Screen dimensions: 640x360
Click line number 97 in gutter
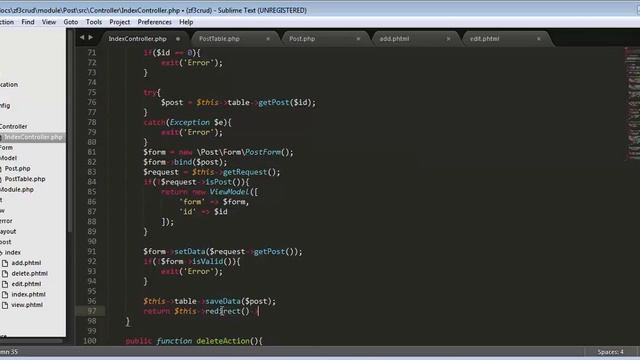(91, 311)
